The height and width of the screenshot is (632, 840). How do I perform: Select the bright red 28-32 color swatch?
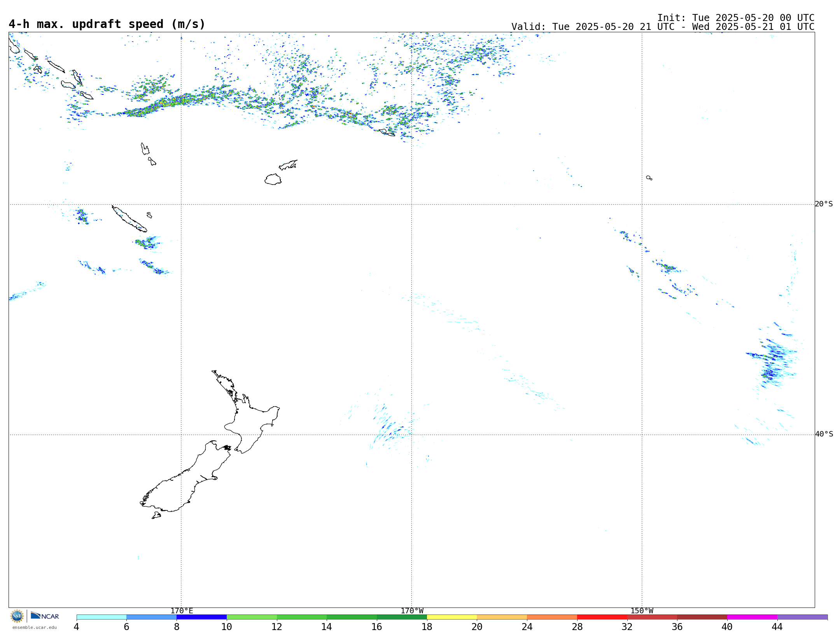coord(602,617)
